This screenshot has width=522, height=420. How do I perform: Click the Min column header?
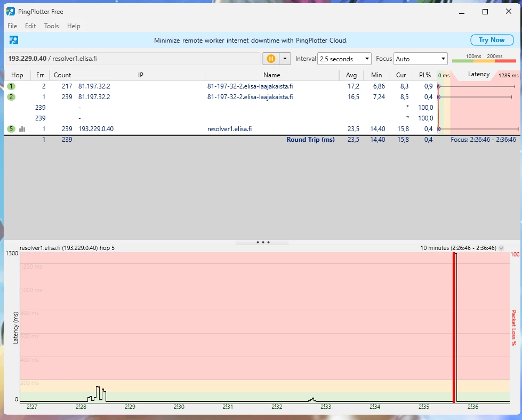click(x=376, y=75)
